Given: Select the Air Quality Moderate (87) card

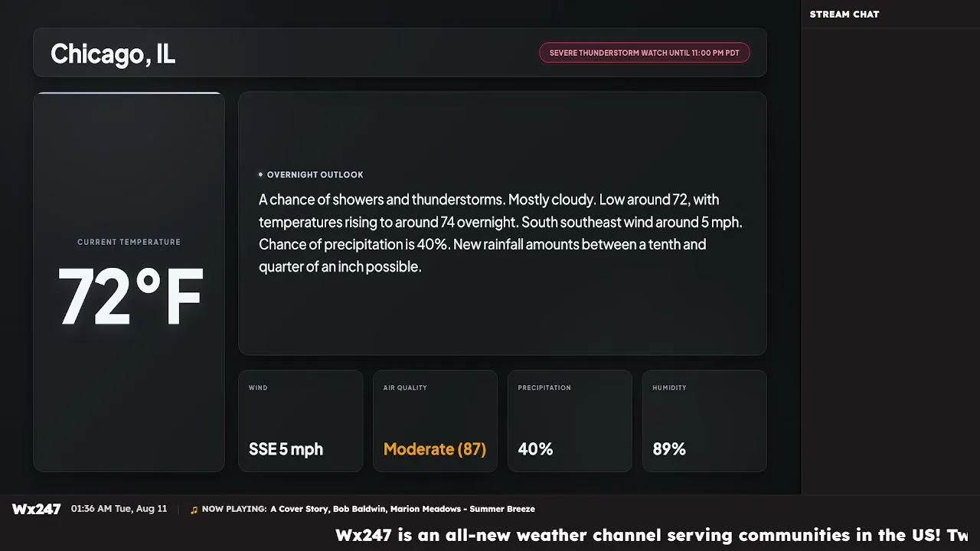Looking at the screenshot, I should pyautogui.click(x=435, y=421).
